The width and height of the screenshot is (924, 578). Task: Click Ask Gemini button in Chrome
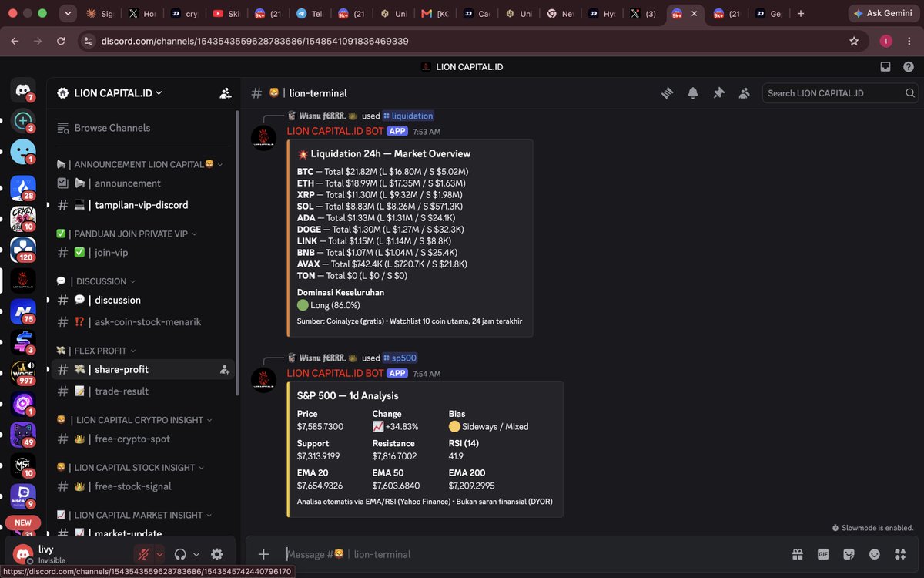click(x=882, y=14)
